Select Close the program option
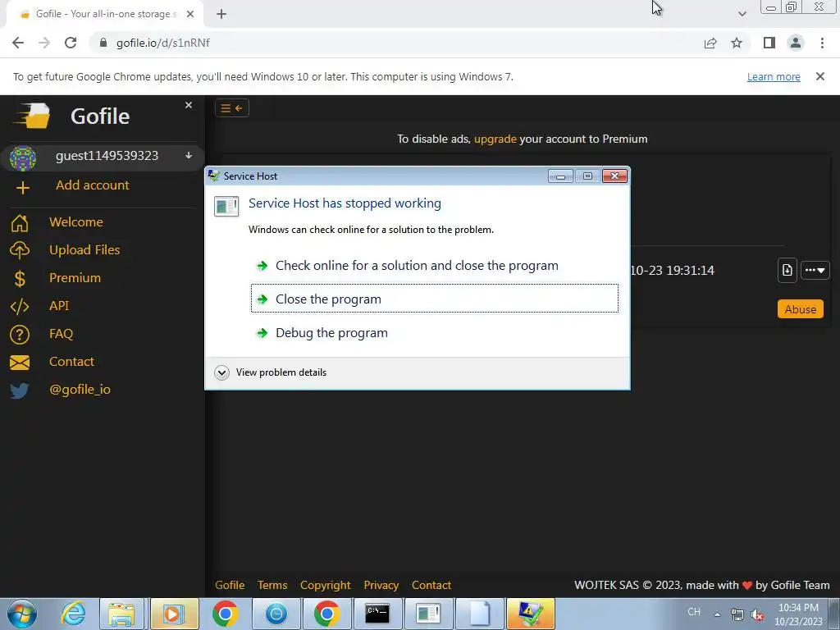840x630 pixels. point(435,299)
